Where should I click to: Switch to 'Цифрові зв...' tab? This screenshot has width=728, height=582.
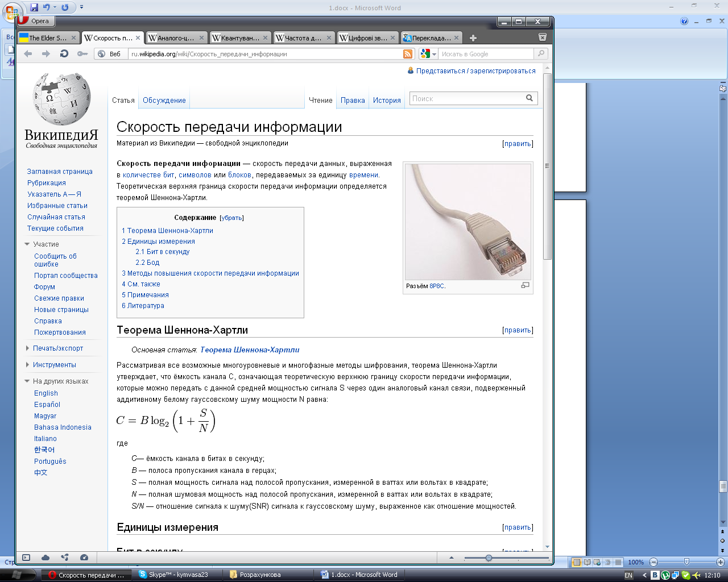[367, 38]
